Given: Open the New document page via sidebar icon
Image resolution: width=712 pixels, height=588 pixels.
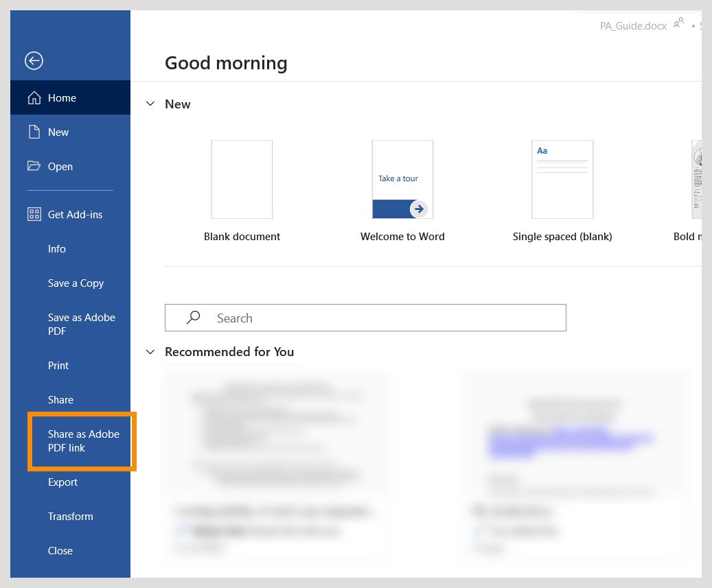Looking at the screenshot, I should tap(34, 132).
